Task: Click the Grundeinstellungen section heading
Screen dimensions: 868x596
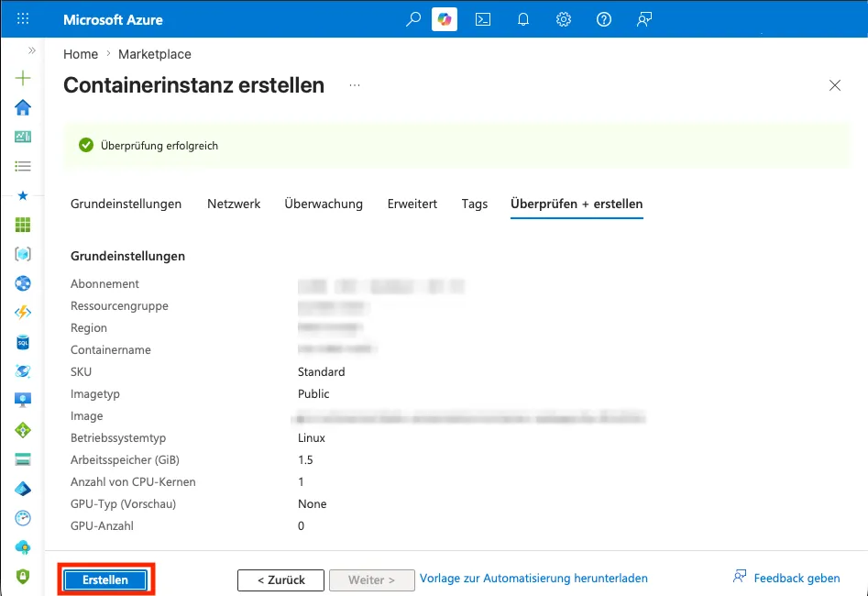Action: [128, 256]
